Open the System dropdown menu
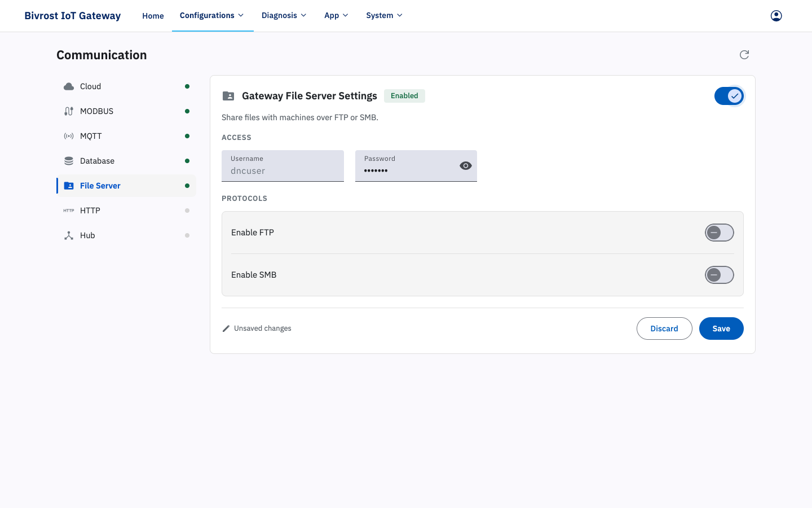This screenshot has height=508, width=812. [385, 16]
